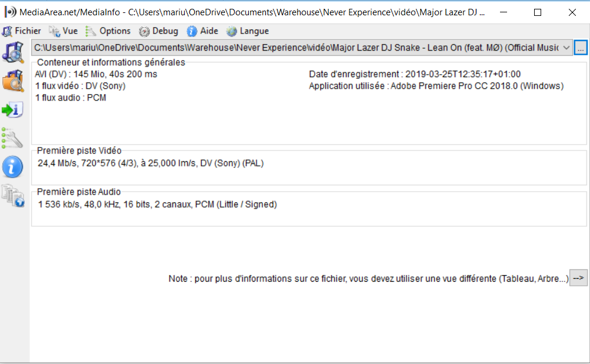This screenshot has width=590, height=364.
Task: Minimize the MediaInfo window
Action: 503,12
